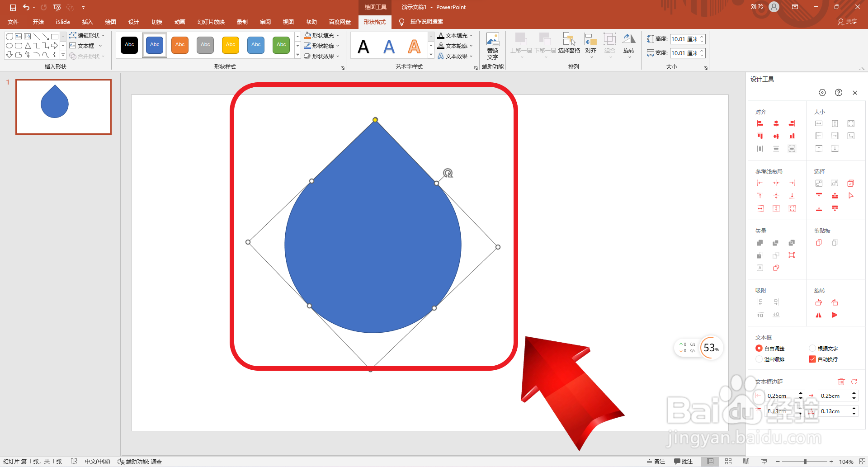Viewport: 868px width, 467px height.
Task: Click the equal width size icon
Action: click(819, 123)
